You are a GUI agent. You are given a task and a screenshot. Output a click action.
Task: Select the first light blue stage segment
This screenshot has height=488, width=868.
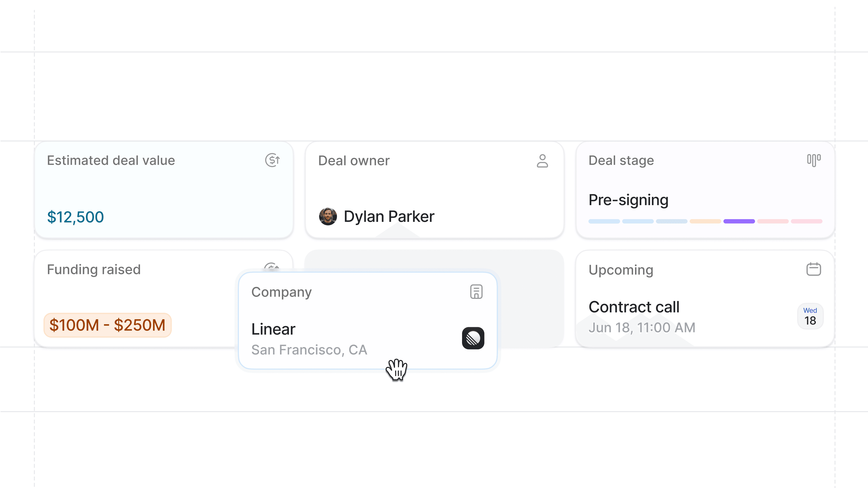604,221
